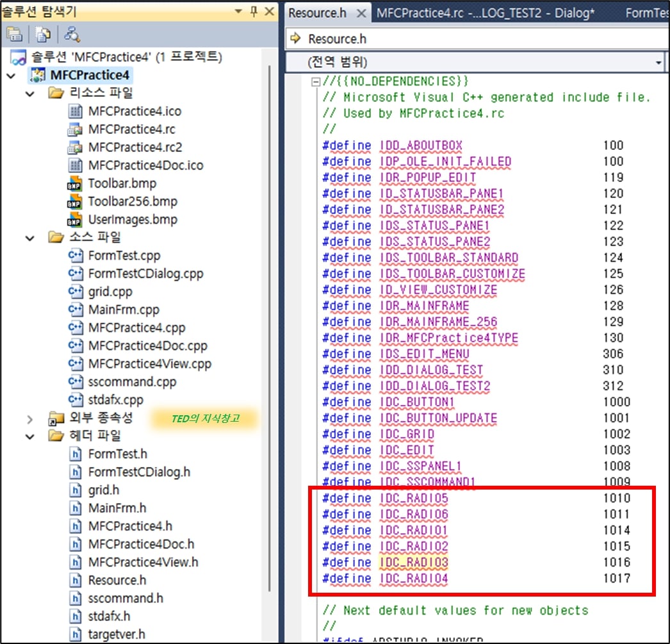670x644 pixels.
Task: Select MFCPractice4View.h header file
Action: [143, 562]
